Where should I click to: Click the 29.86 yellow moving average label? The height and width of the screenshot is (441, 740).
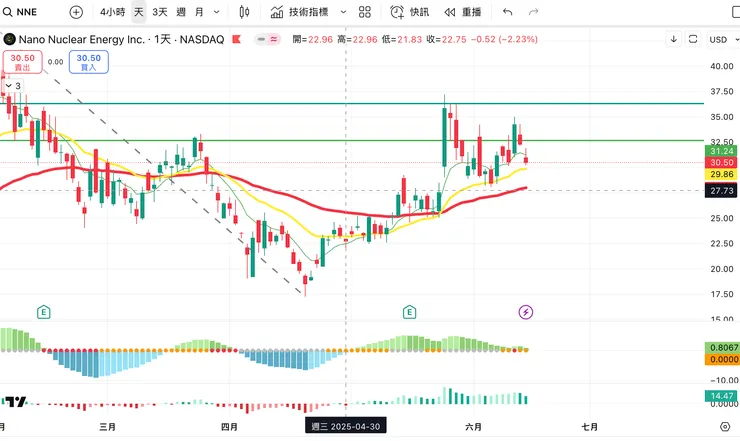point(721,174)
